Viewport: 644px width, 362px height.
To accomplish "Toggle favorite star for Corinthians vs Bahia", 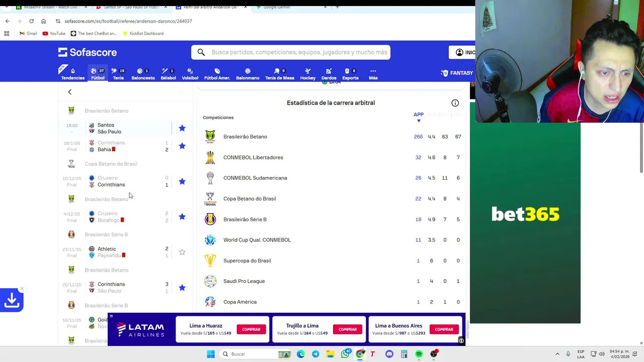I will [182, 146].
